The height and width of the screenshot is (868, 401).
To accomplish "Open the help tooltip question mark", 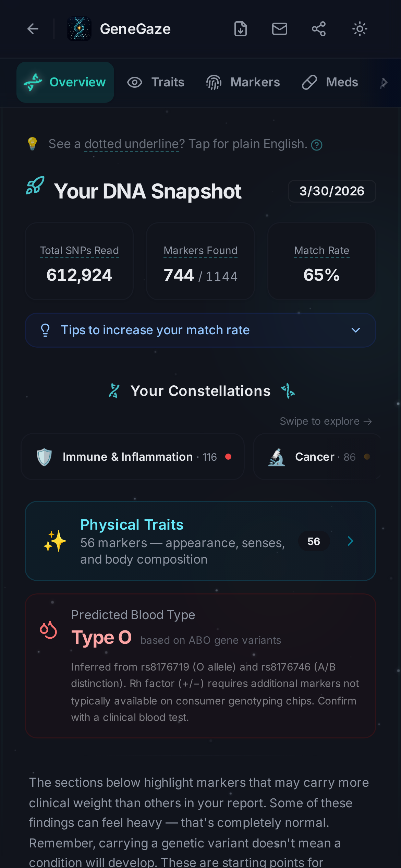I will 316,145.
